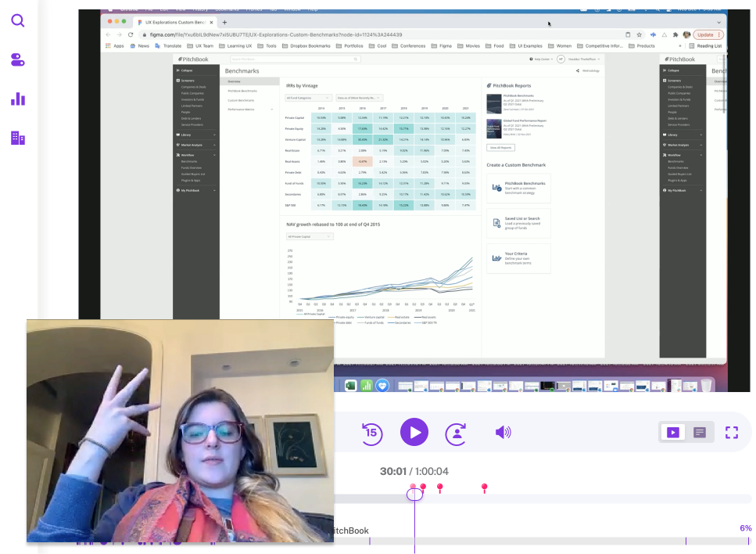Screen dimensions: 756x554
Task: Choose the Your Criteria benchmark card
Action: (518, 258)
